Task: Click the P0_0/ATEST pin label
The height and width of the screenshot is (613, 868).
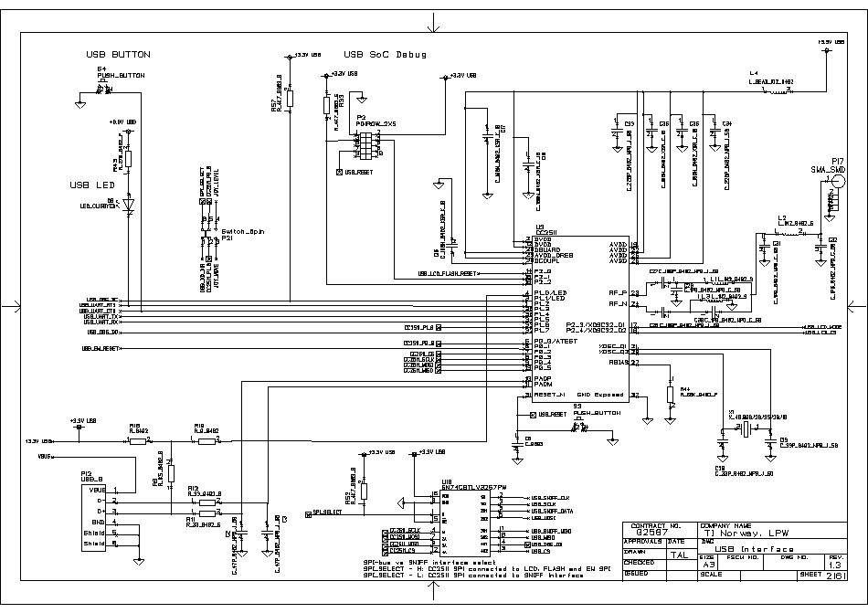Action: (x=556, y=342)
